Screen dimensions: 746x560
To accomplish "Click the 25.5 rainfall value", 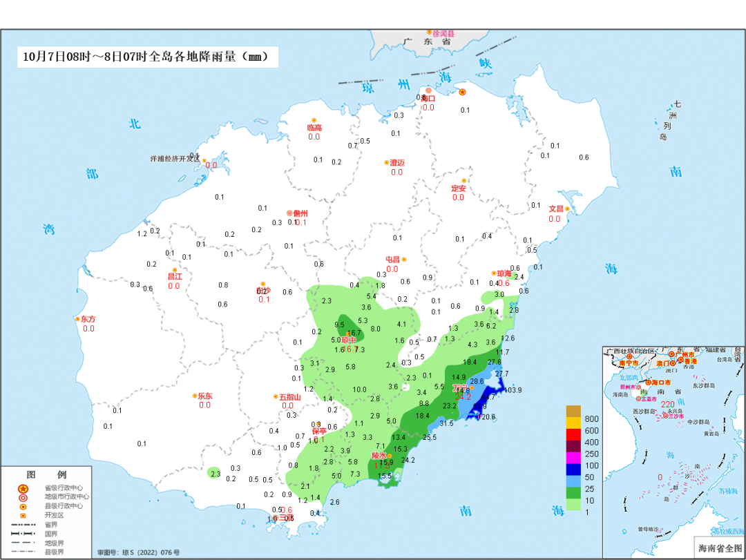I will [430, 437].
